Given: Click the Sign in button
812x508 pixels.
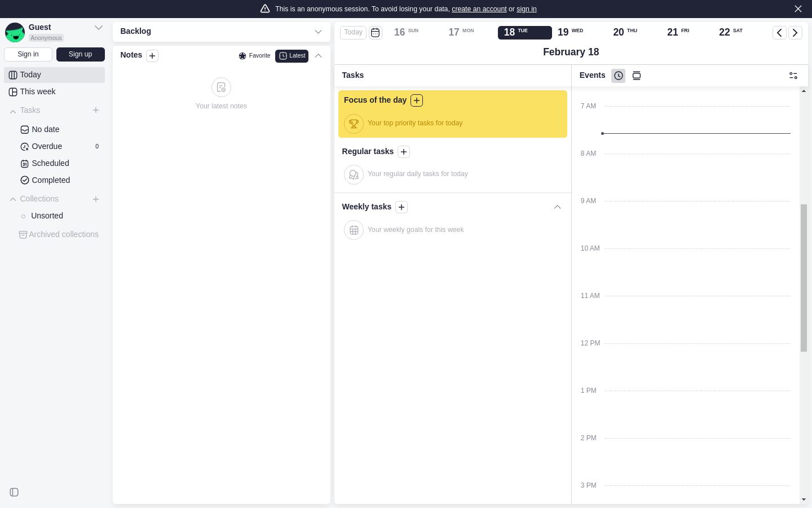Looking at the screenshot, I should (x=28, y=54).
